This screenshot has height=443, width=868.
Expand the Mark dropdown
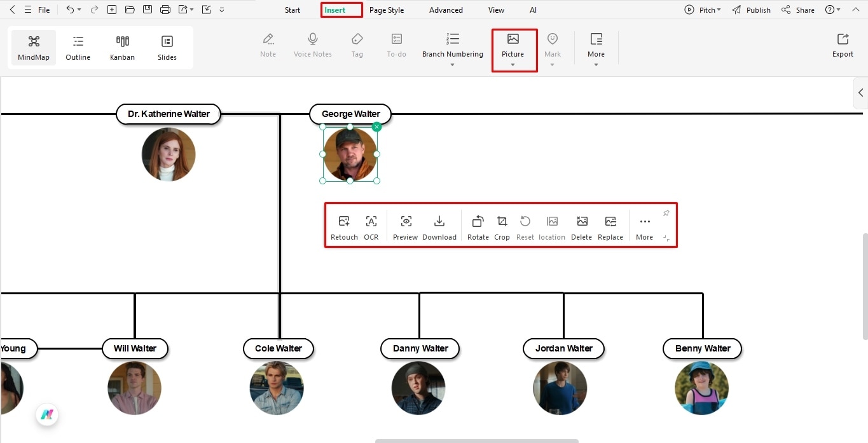pyautogui.click(x=552, y=64)
